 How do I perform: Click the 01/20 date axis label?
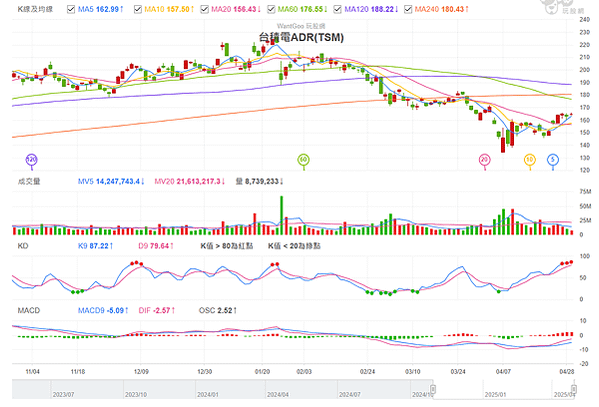[262, 371]
